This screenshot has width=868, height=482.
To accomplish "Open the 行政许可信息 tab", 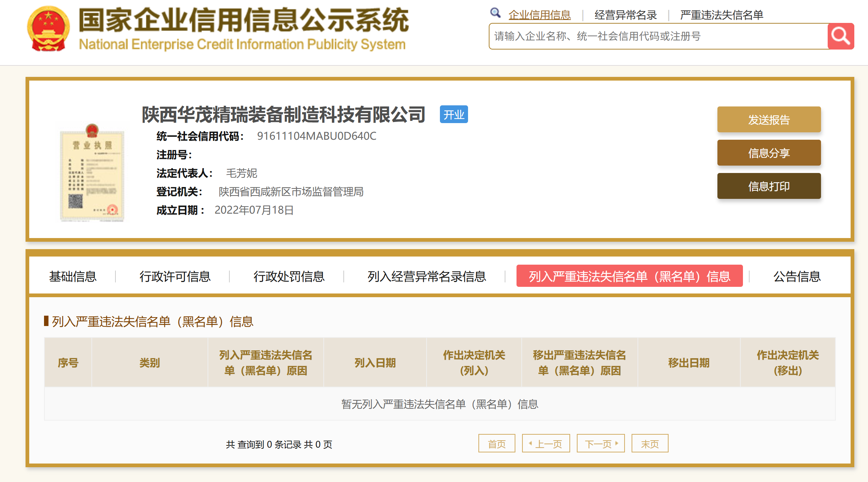I will point(175,276).
